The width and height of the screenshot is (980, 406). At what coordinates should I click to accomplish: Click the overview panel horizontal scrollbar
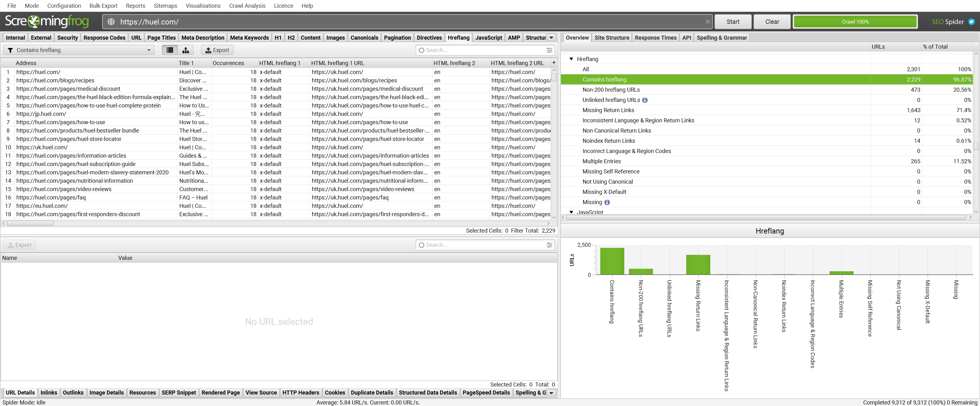[x=766, y=218]
